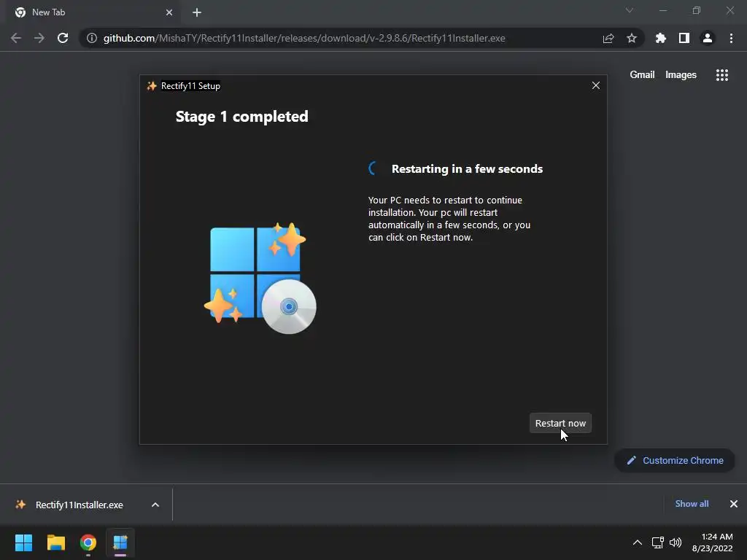This screenshot has height=560, width=747.
Task: Open volume control tray icon
Action: point(676,542)
